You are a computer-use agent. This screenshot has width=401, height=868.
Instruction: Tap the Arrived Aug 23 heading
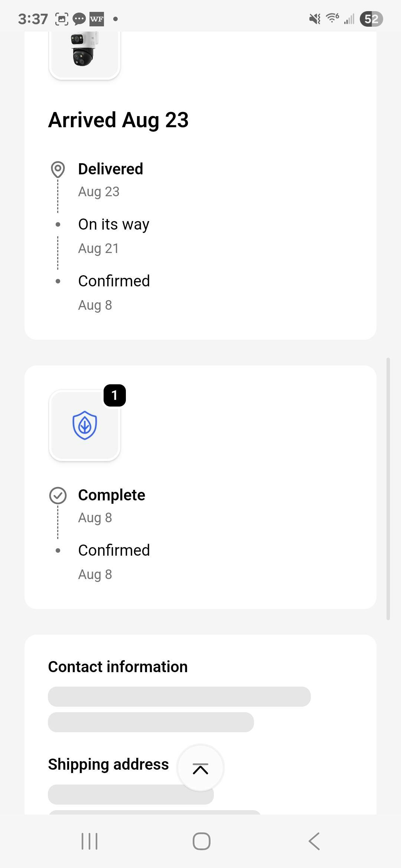coord(118,120)
